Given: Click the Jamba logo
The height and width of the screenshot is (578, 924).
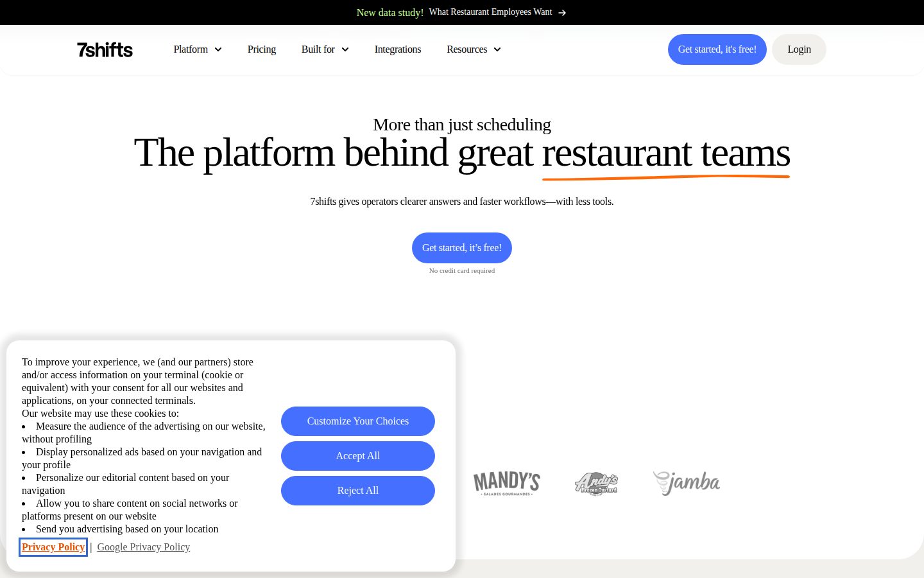Looking at the screenshot, I should pyautogui.click(x=687, y=483).
